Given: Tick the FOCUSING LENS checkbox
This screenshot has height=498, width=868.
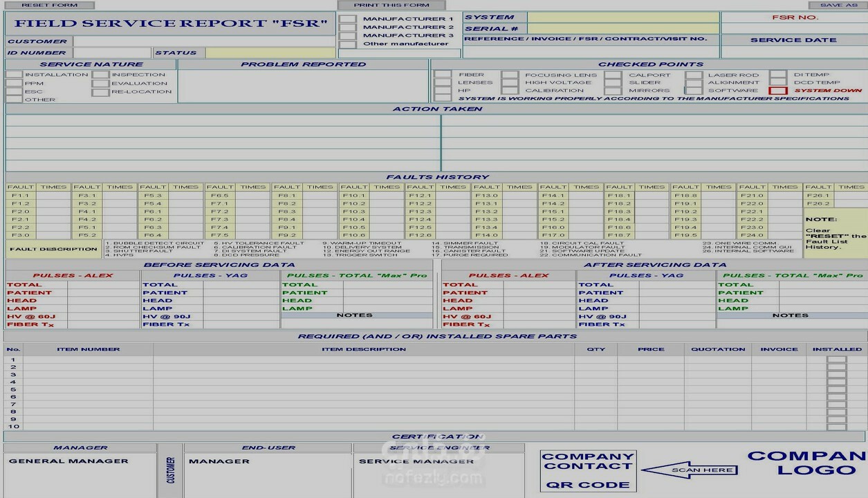Looking at the screenshot, I should 510,75.
